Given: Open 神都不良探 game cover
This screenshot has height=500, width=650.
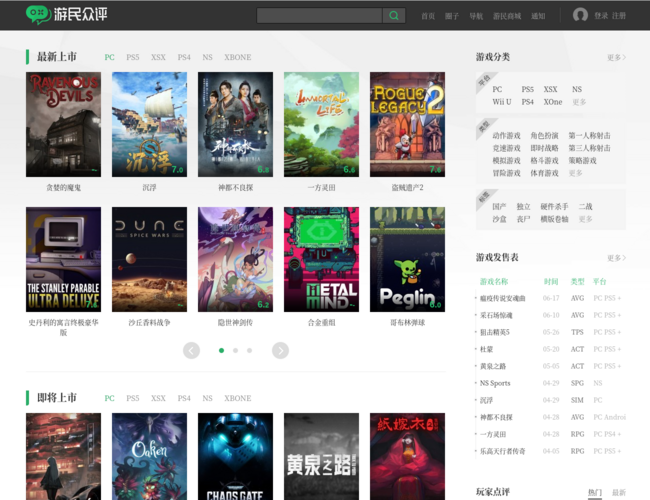Looking at the screenshot, I should (x=235, y=124).
